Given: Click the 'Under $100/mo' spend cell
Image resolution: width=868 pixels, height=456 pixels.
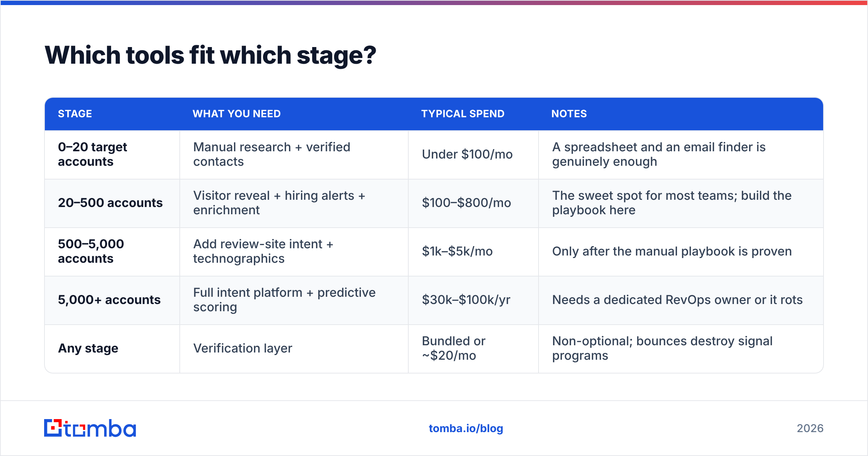Looking at the screenshot, I should tap(473, 155).
